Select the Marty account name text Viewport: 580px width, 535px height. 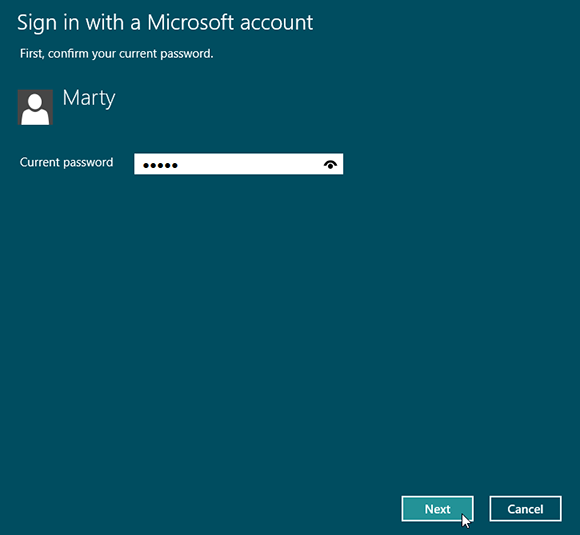click(89, 98)
